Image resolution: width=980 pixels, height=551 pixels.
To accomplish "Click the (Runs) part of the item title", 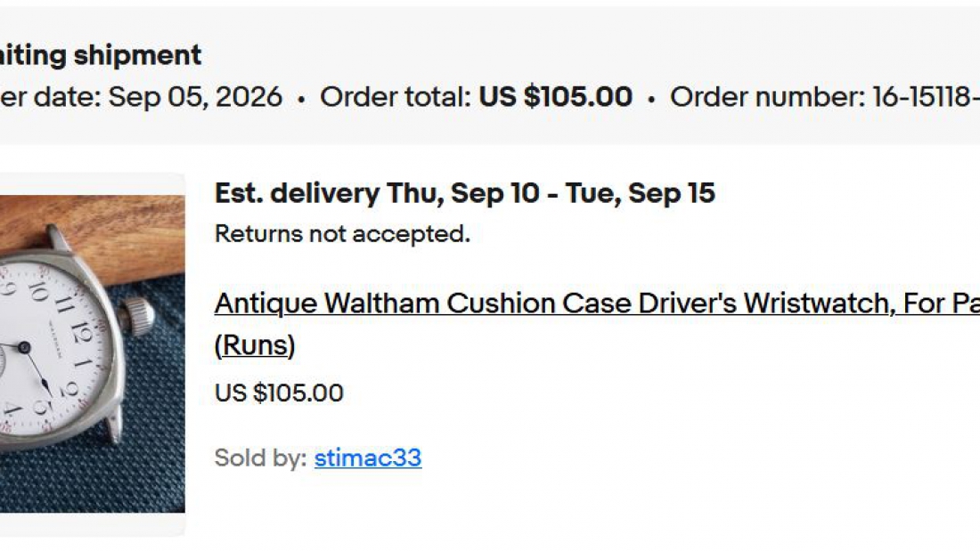I will click(255, 345).
